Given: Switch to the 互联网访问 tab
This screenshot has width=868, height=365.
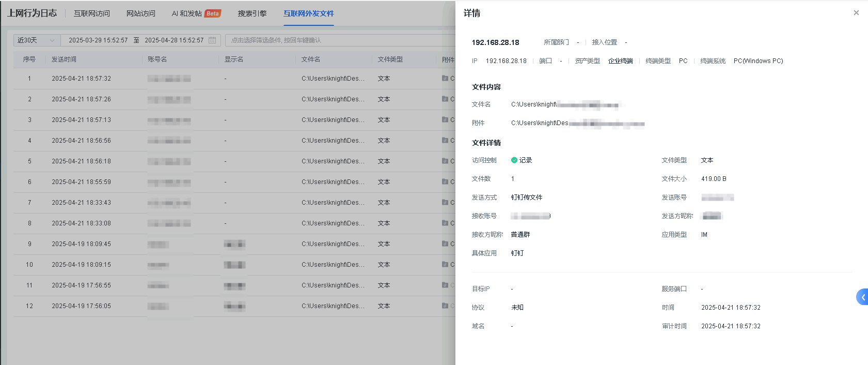Looking at the screenshot, I should 92,13.
